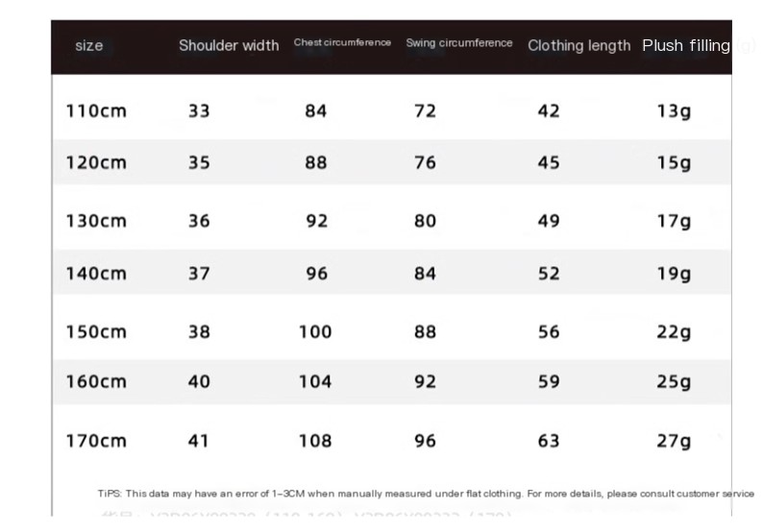Click the 160cm size row label
This screenshot has width=763, height=532.
(x=96, y=381)
